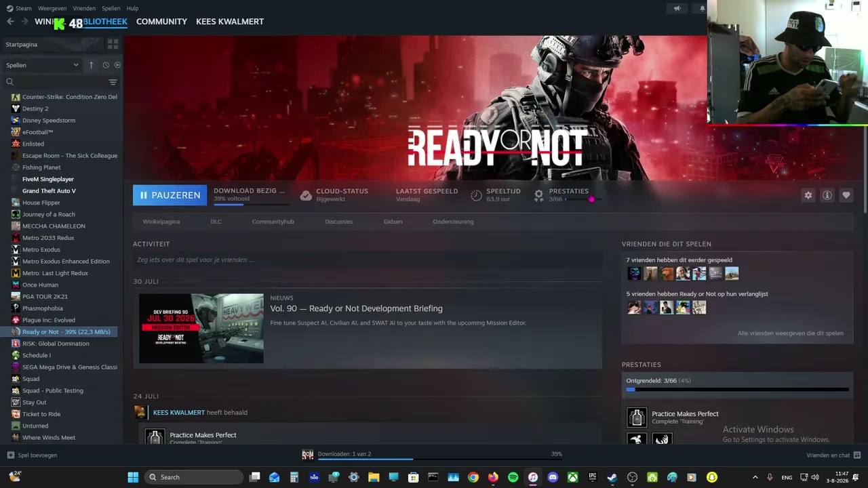This screenshot has height=488, width=868.
Task: Open the announcements megaphone icon
Action: click(677, 9)
